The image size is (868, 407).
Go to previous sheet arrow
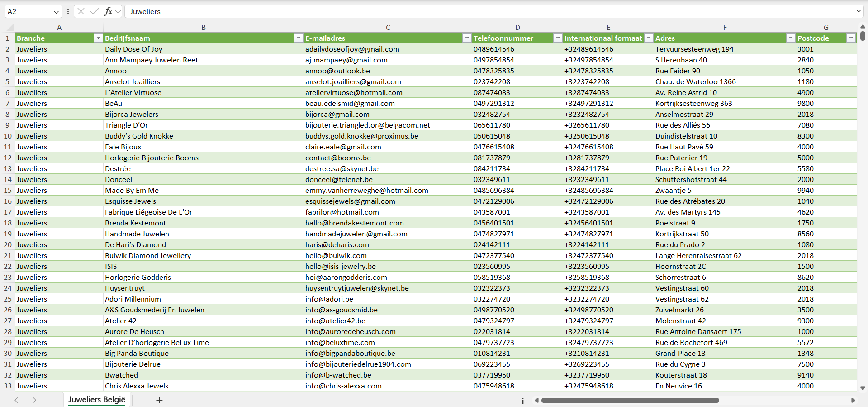[x=16, y=400]
